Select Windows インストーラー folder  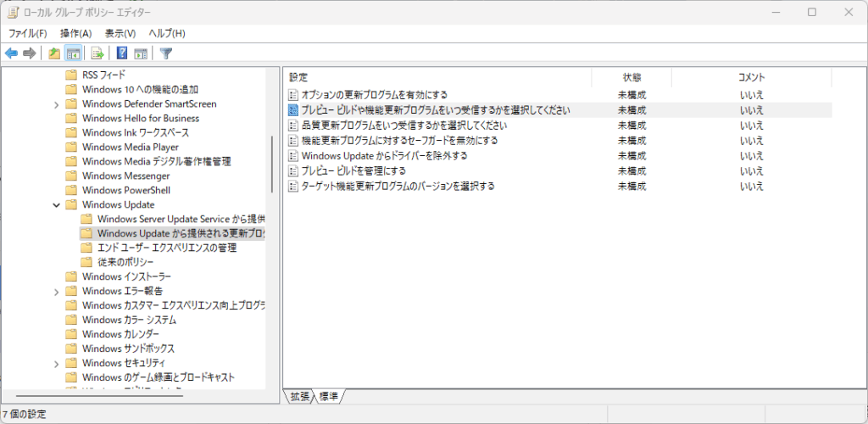[x=126, y=276]
